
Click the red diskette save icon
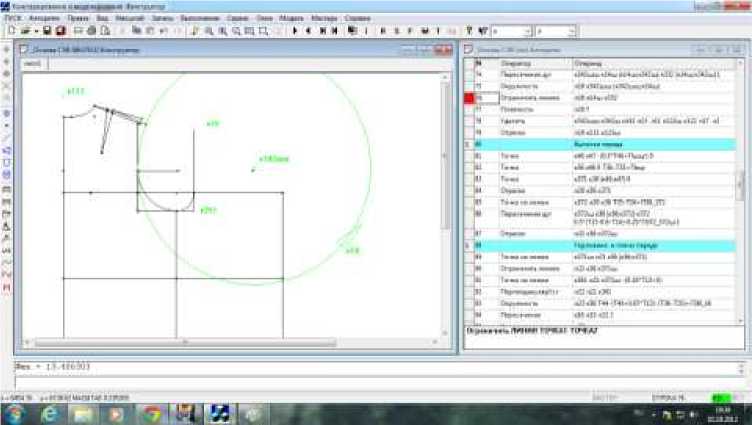point(60,31)
